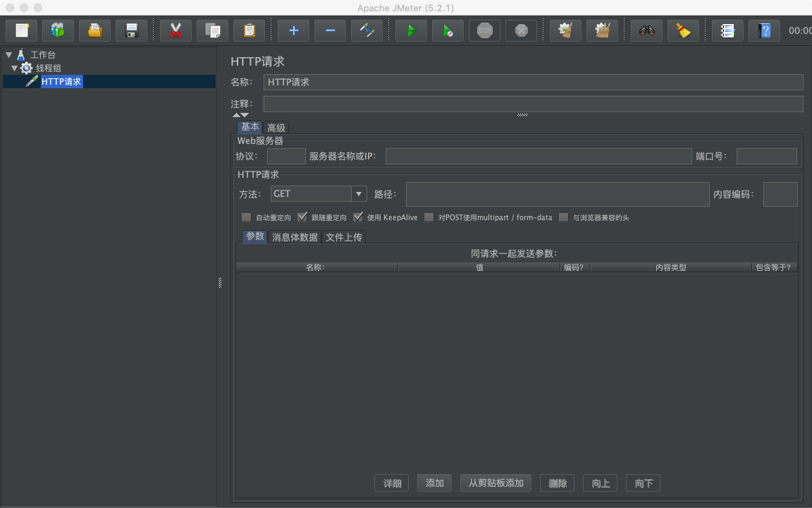This screenshot has height=508, width=812.
Task: Click the 内容编码 input field
Action: [780, 194]
